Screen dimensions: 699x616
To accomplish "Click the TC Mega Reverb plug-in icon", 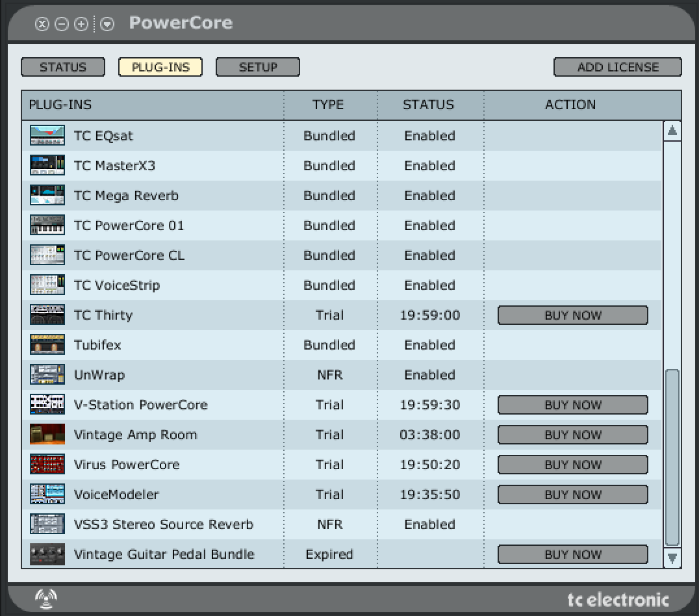I will [x=47, y=196].
